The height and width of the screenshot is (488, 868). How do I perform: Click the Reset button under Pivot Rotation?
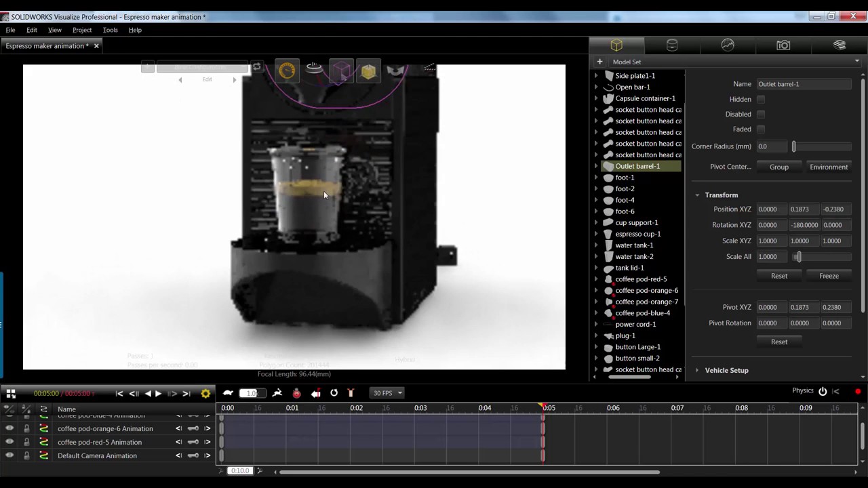pyautogui.click(x=779, y=342)
